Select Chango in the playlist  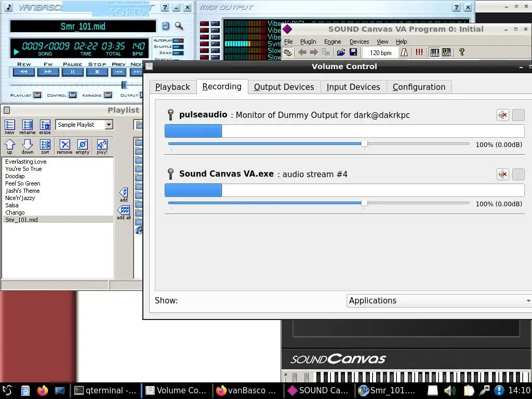tap(15, 212)
